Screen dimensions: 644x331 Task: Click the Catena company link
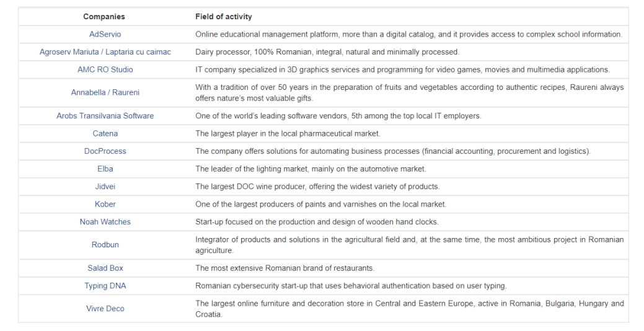click(x=105, y=133)
